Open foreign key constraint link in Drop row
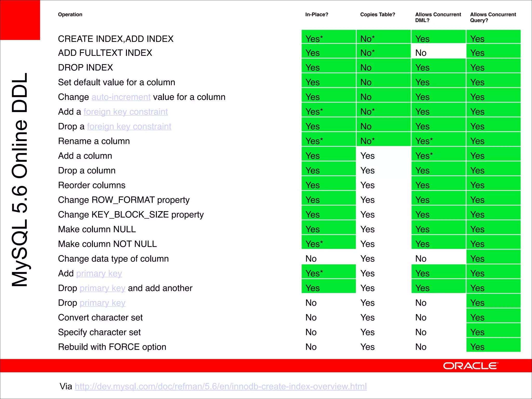Screen dimensions: 532x399 coord(129,127)
